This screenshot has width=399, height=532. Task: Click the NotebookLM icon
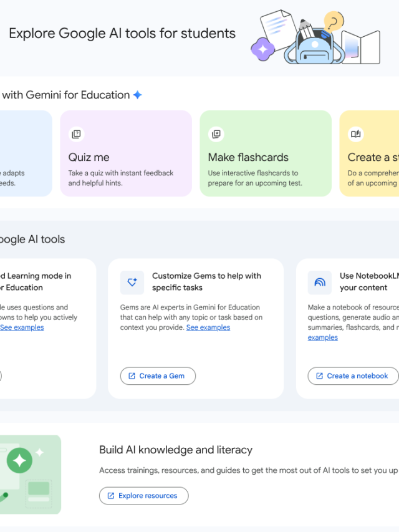(320, 283)
